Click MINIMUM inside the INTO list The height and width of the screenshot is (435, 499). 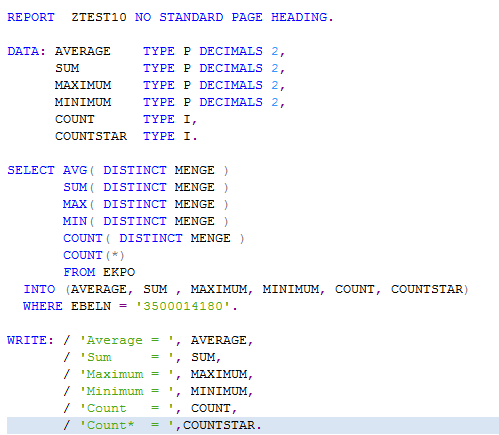291,289
